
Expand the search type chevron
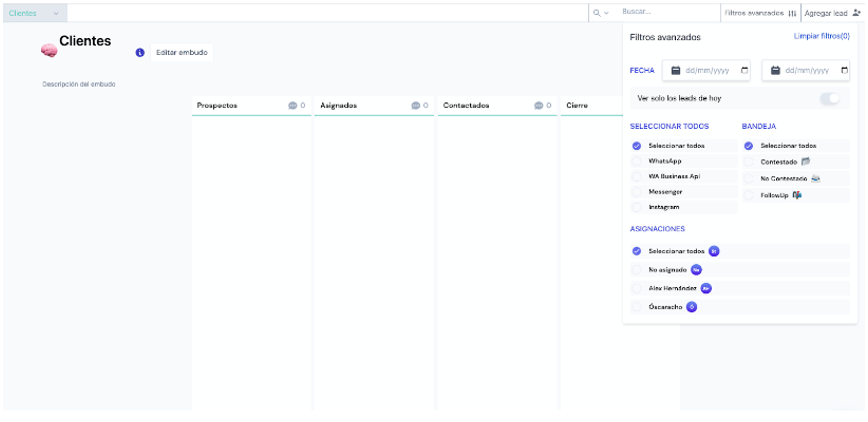tap(606, 13)
